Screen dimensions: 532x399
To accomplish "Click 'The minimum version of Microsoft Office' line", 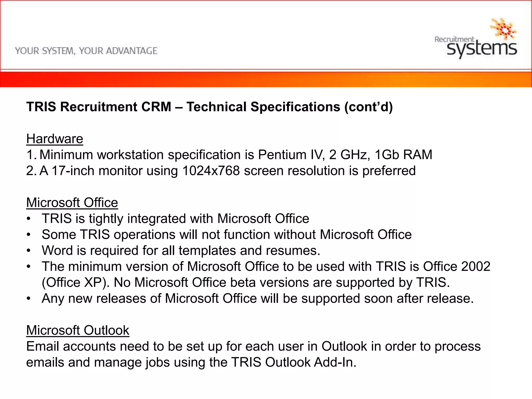I will click(x=266, y=267).
